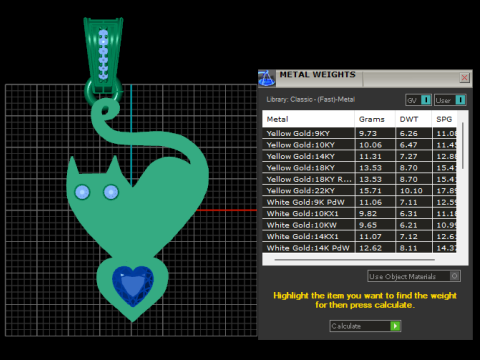480x360 pixels.
Task: Click the Metal Weights flask icon
Action: (267, 79)
